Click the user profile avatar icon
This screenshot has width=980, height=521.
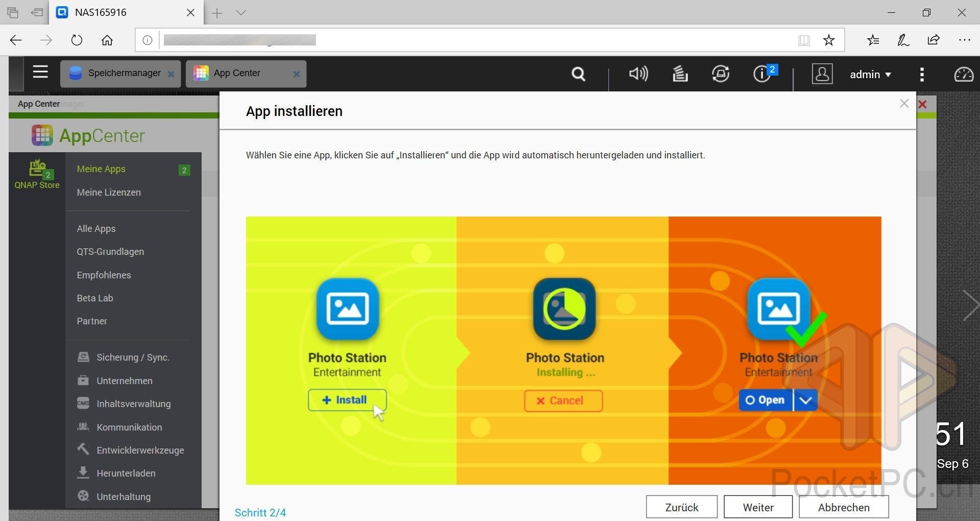click(822, 74)
